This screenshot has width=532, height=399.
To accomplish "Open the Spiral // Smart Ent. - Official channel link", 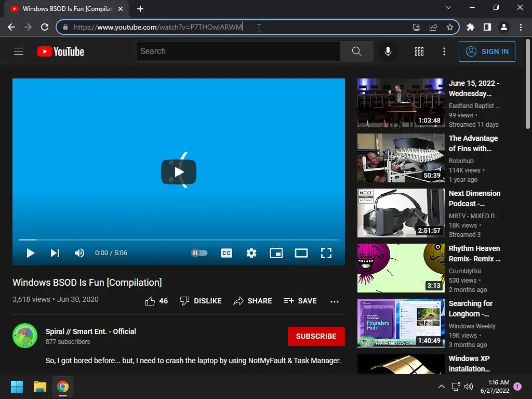I will point(91,331).
